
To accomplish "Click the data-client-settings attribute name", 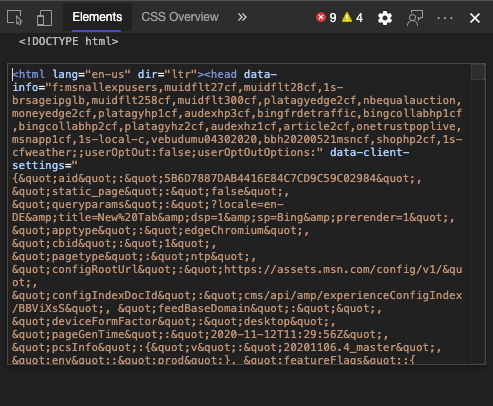I will point(211,159).
